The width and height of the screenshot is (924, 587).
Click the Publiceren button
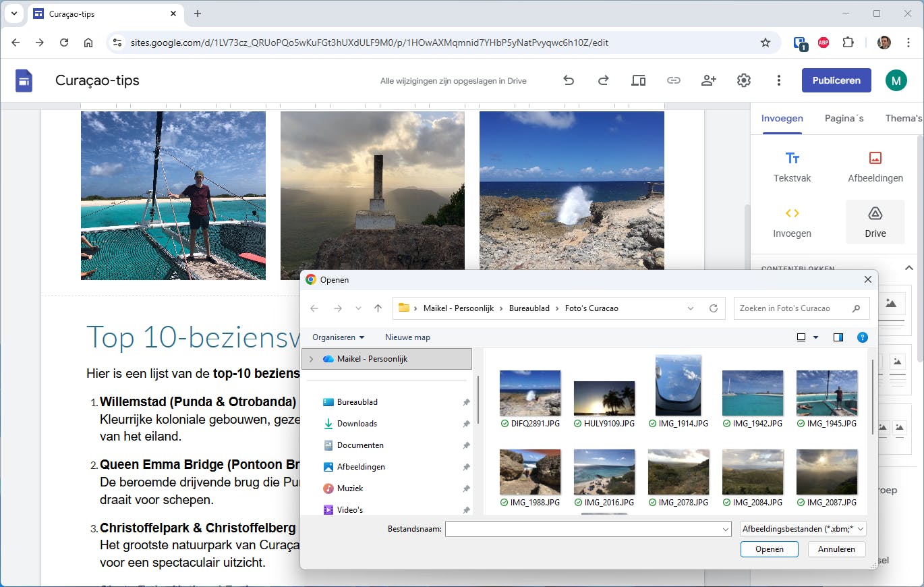836,80
